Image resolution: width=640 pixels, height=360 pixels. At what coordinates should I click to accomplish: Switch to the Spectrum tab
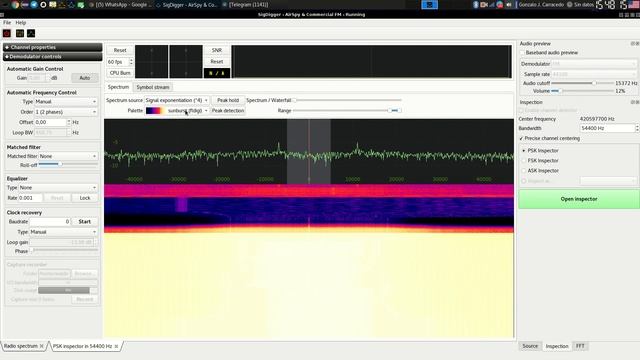coord(118,87)
